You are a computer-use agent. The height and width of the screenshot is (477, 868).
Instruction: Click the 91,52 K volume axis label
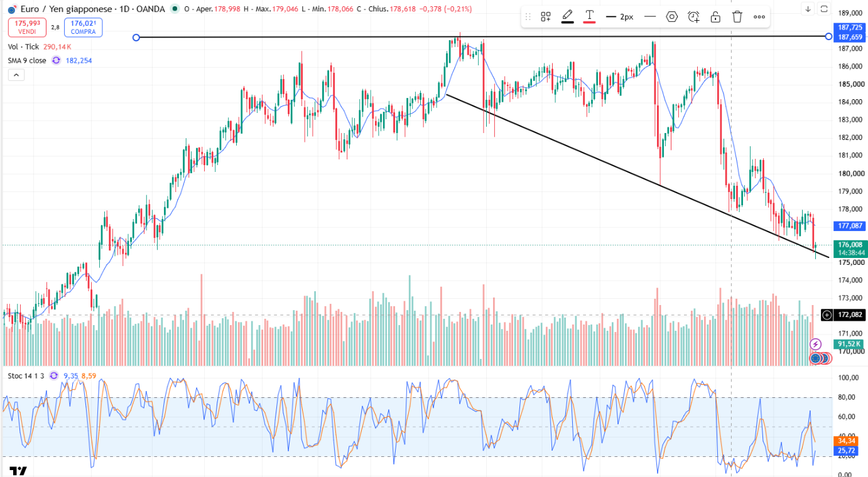(x=850, y=344)
